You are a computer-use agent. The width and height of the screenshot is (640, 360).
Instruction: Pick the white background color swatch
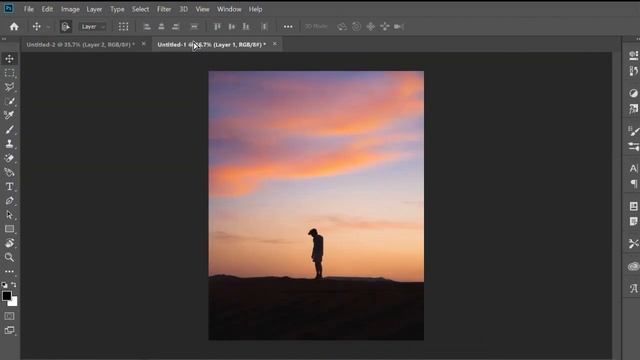point(14,302)
